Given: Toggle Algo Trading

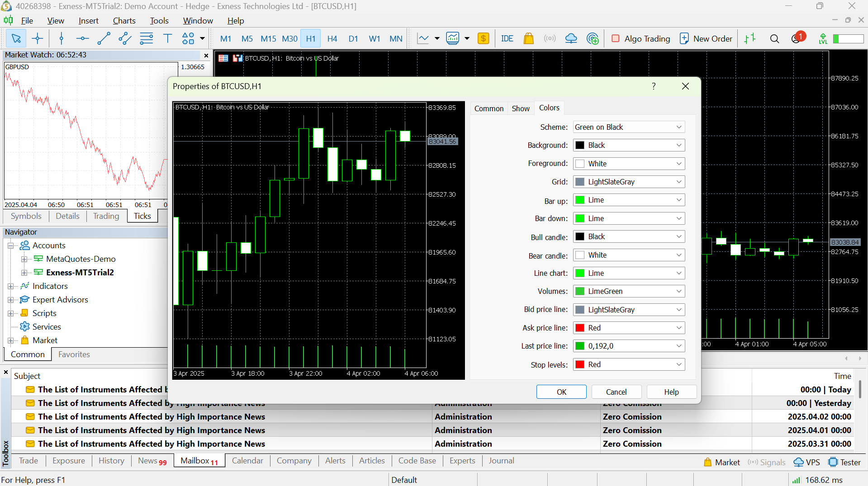Looking at the screenshot, I should point(640,38).
